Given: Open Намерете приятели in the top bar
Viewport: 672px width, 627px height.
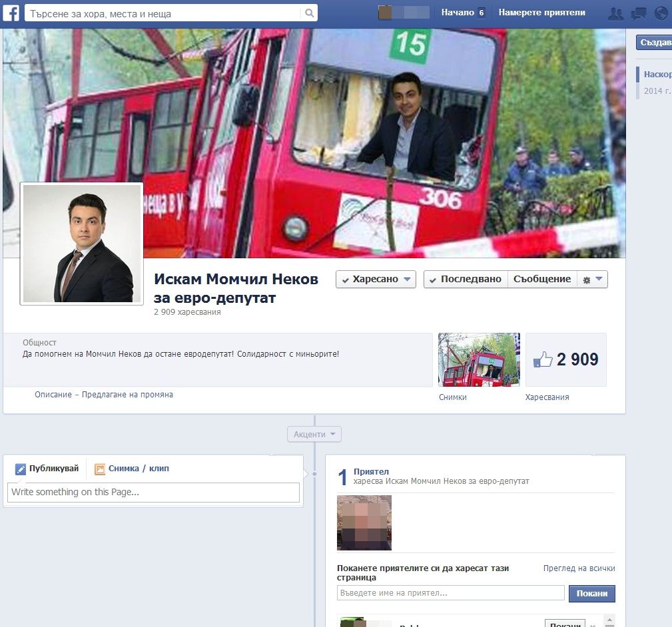Looking at the screenshot, I should [x=541, y=13].
